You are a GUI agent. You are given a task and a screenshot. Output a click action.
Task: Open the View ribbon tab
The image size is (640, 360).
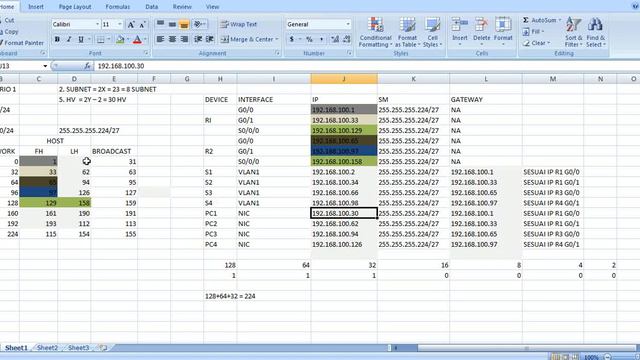pyautogui.click(x=212, y=7)
